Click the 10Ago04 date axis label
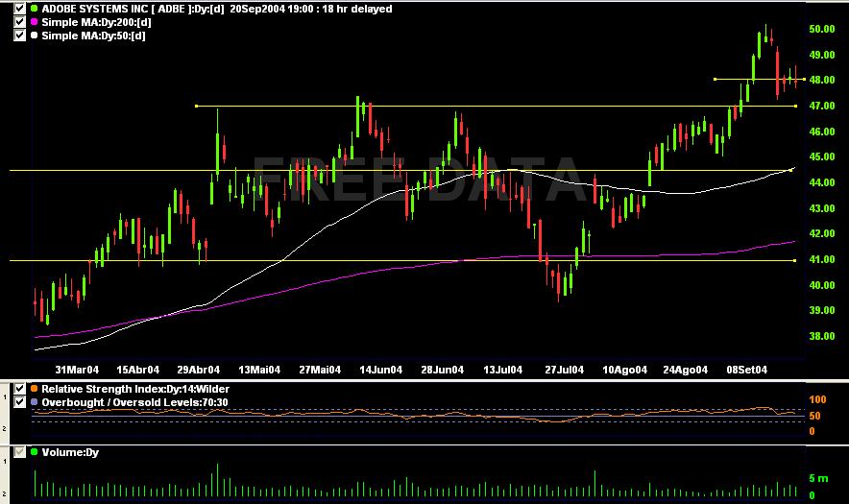 [x=625, y=370]
